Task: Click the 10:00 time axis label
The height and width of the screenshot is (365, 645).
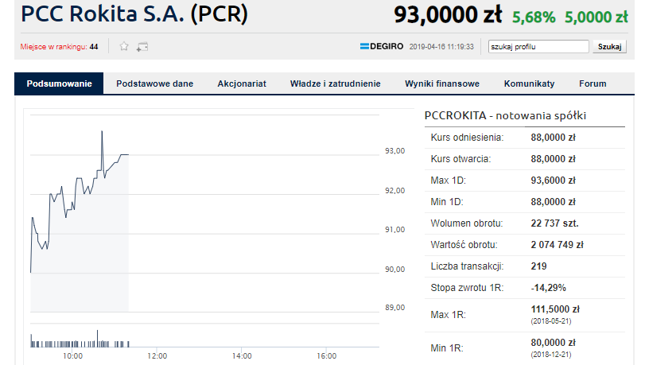Action: pyautogui.click(x=72, y=356)
